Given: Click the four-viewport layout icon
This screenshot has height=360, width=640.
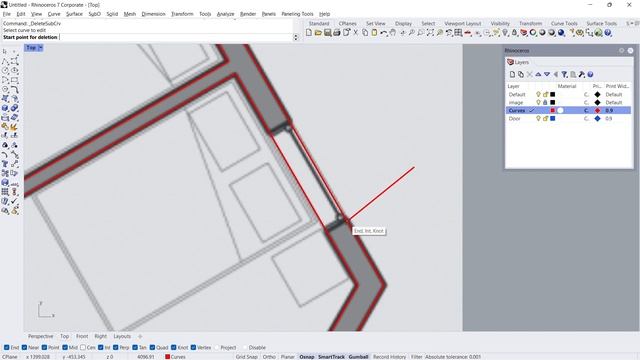Looking at the screenshot, I should point(458,33).
